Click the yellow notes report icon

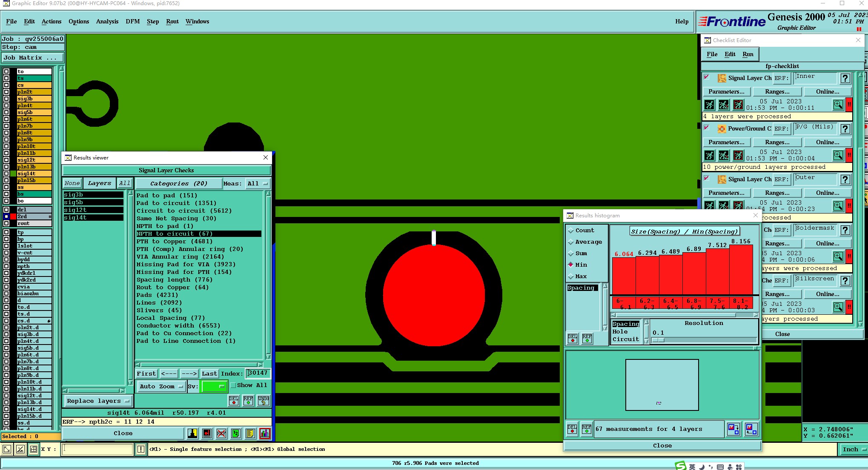(x=250, y=433)
